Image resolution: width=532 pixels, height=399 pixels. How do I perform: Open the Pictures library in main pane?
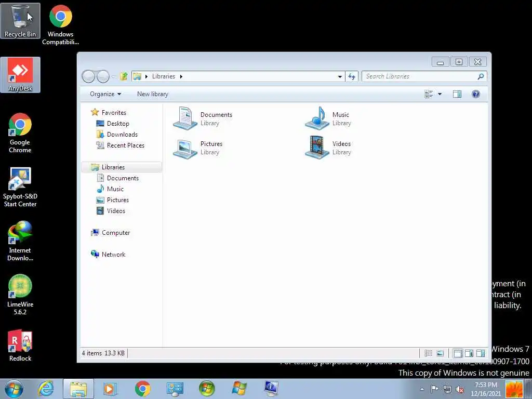click(198, 148)
